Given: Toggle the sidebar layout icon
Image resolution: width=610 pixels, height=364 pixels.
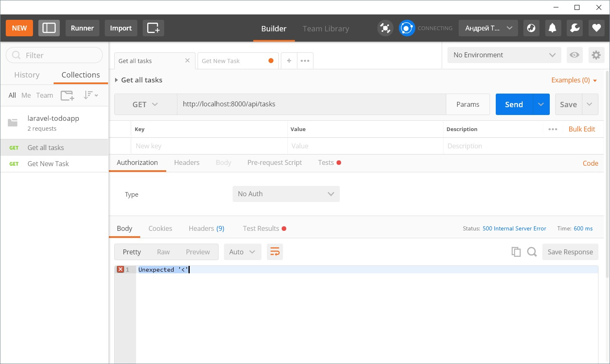Looking at the screenshot, I should tap(49, 28).
